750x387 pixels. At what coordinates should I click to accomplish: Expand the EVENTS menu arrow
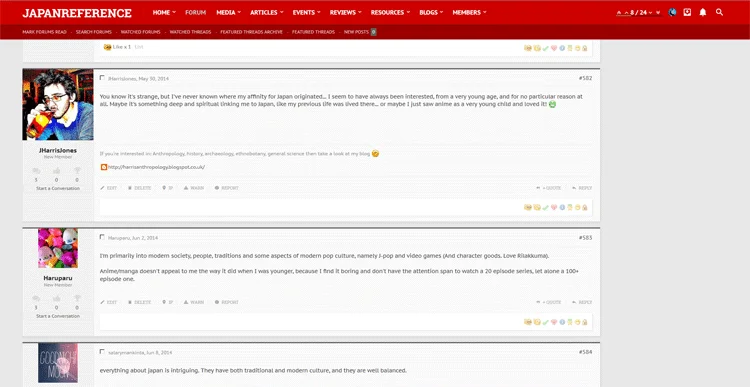click(319, 12)
